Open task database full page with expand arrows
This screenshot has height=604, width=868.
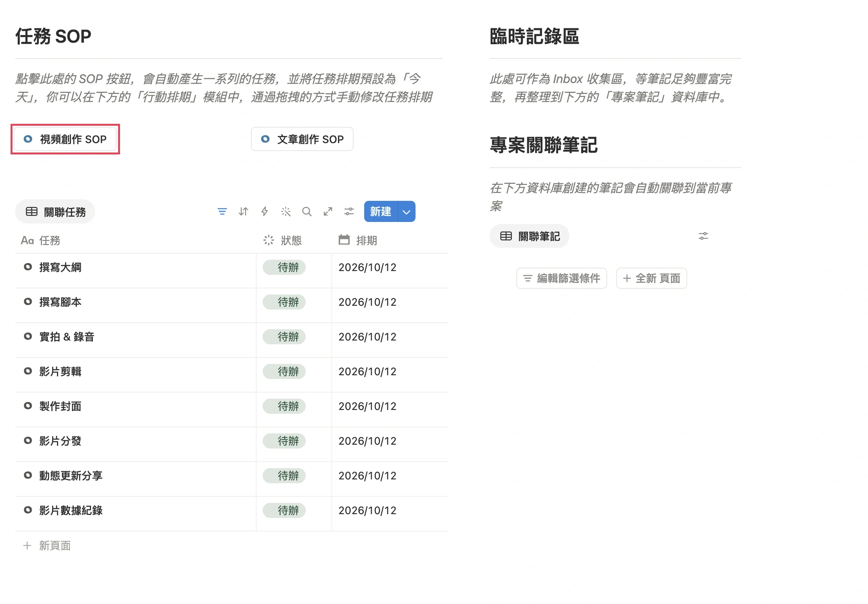pyautogui.click(x=328, y=211)
